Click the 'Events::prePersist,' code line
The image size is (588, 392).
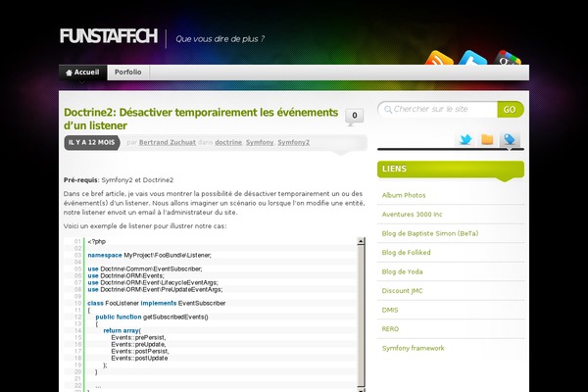138,337
